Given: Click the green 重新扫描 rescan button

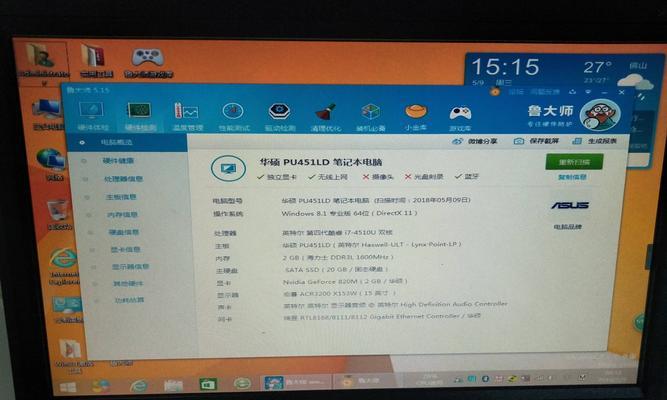Looking at the screenshot, I should (574, 162).
